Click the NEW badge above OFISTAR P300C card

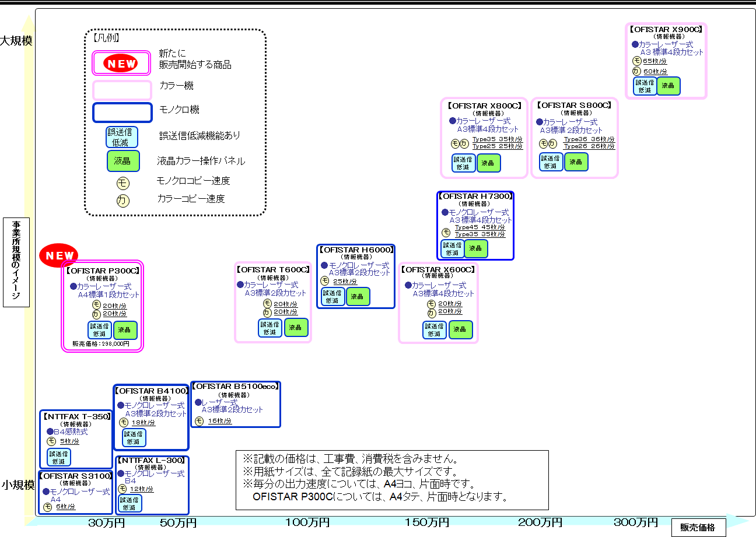coord(59,255)
